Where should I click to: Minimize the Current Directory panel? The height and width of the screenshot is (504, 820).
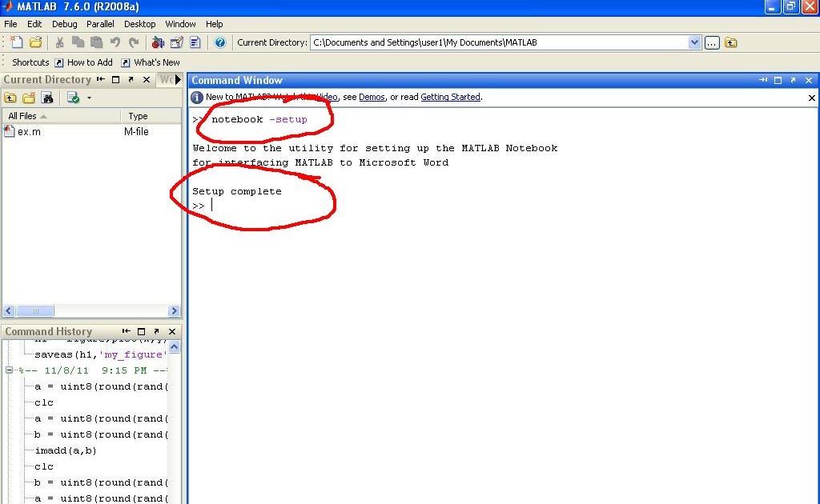(x=101, y=79)
